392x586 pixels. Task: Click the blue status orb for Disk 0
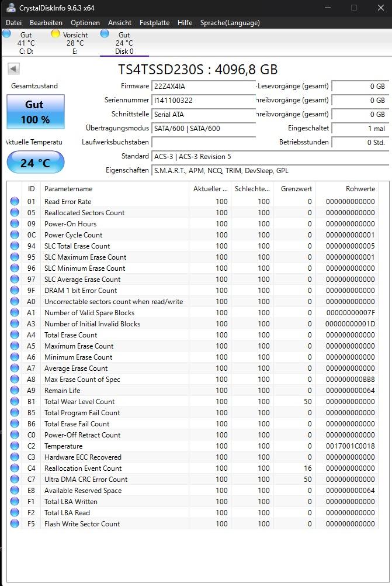point(105,34)
